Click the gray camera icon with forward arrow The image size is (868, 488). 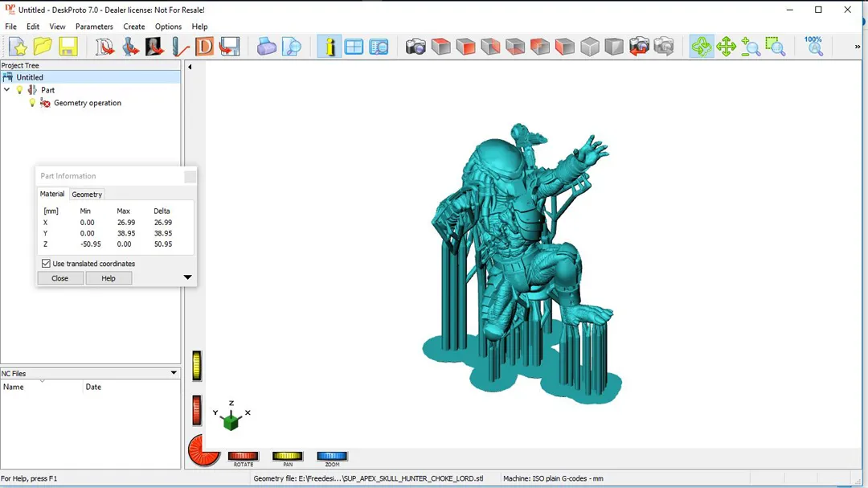[664, 47]
